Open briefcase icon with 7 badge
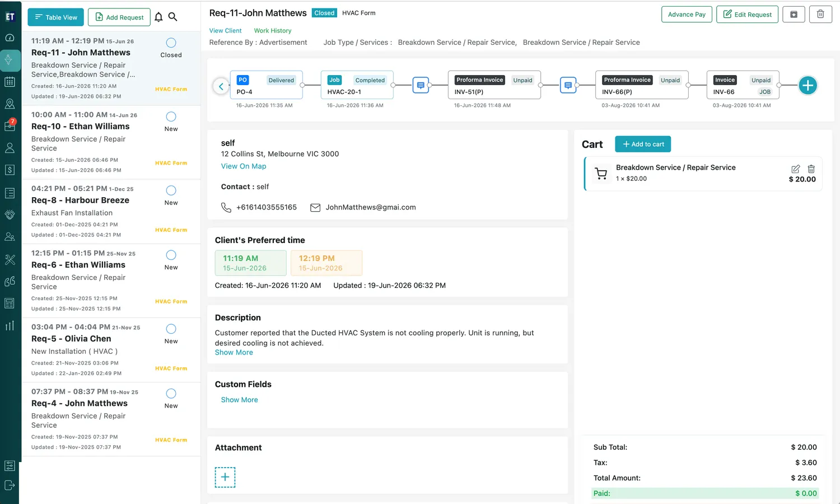 [10, 125]
